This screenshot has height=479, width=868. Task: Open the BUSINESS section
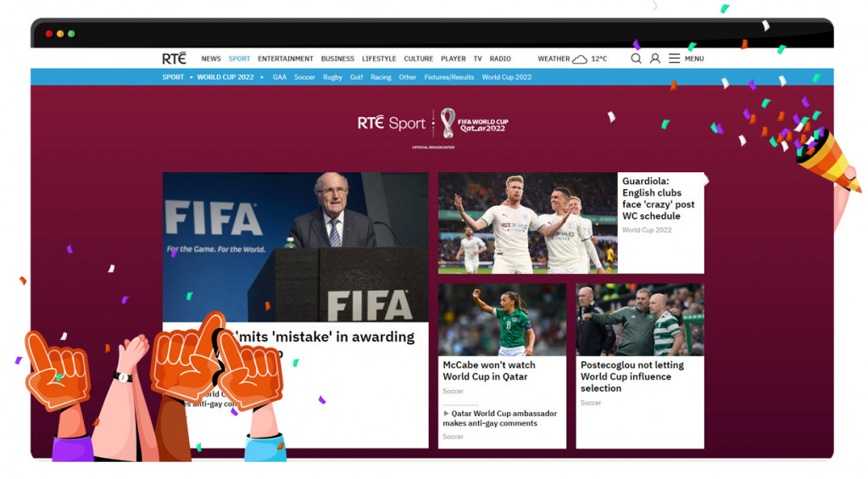(x=337, y=58)
